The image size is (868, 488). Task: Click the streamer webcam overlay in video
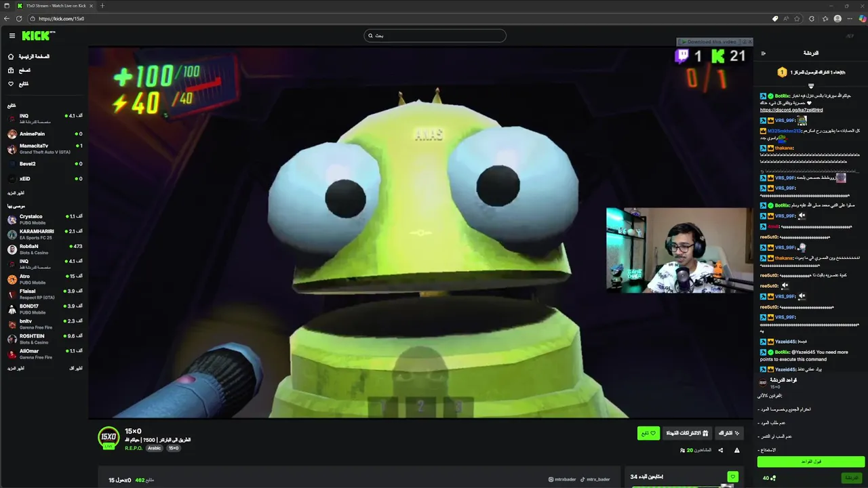coord(679,249)
